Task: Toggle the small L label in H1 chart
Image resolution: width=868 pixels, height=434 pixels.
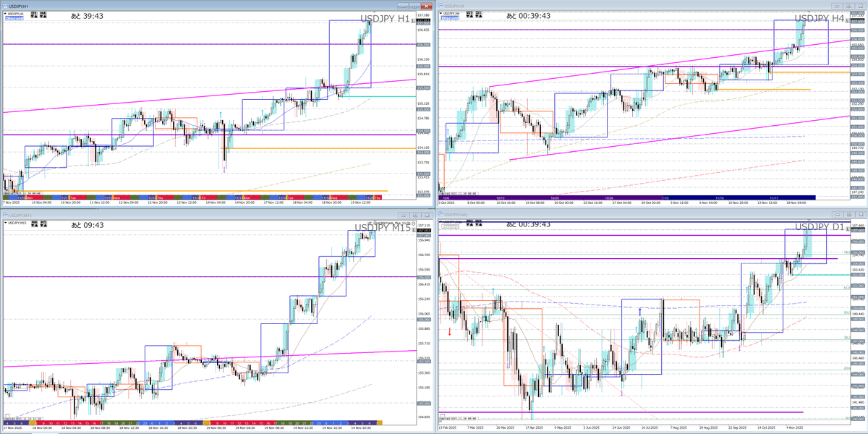Action: click(412, 20)
